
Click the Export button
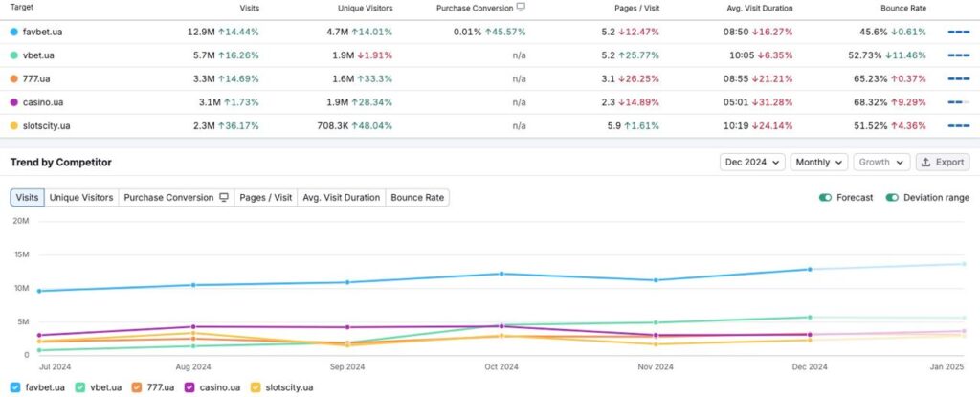pos(943,162)
